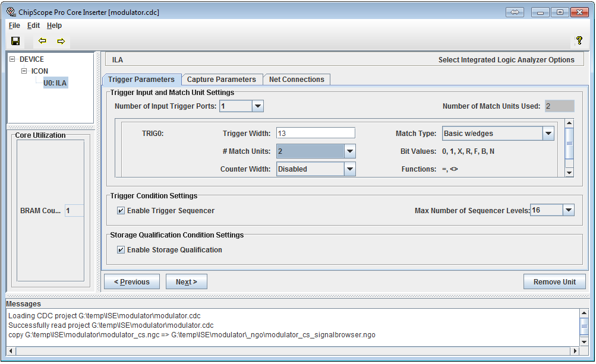This screenshot has height=364, width=596.
Task: Click the double-arrow title bar button
Action: 515,12
